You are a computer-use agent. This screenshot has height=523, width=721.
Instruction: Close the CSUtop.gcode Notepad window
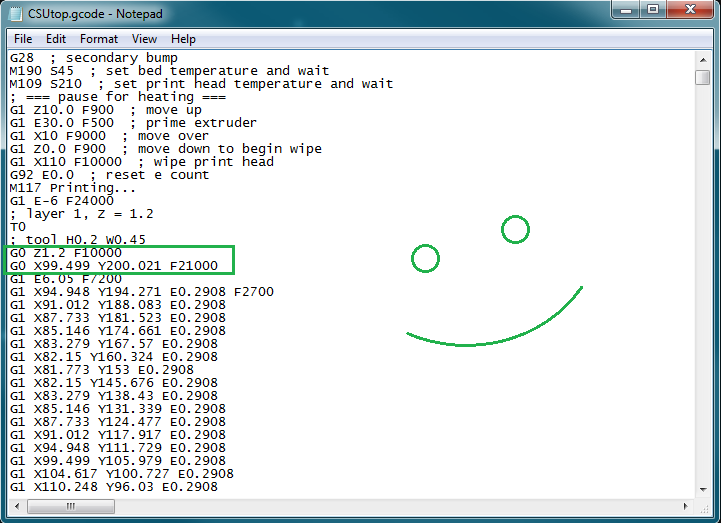coord(690,10)
